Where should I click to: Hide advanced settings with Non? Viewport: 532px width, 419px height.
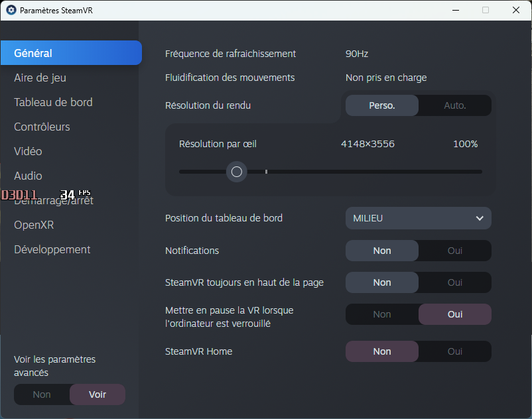tap(42, 394)
